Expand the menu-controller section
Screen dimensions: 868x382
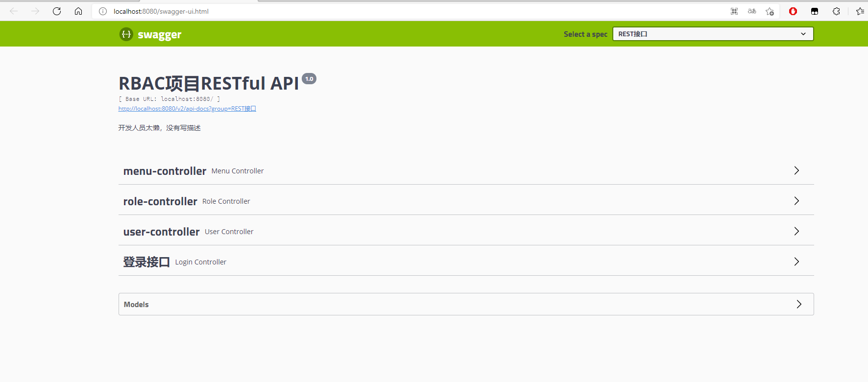coord(466,171)
